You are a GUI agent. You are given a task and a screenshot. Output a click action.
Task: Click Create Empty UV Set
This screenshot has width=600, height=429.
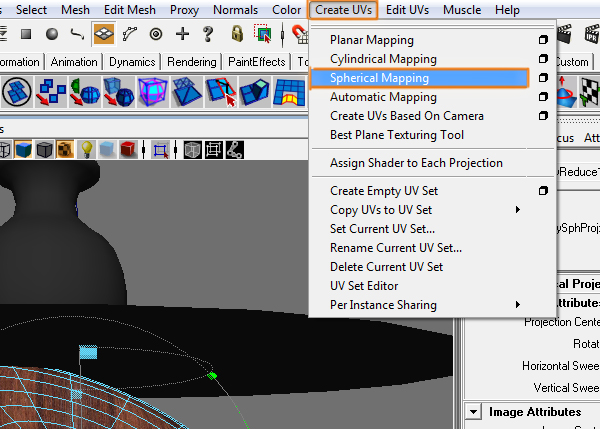[x=384, y=191]
